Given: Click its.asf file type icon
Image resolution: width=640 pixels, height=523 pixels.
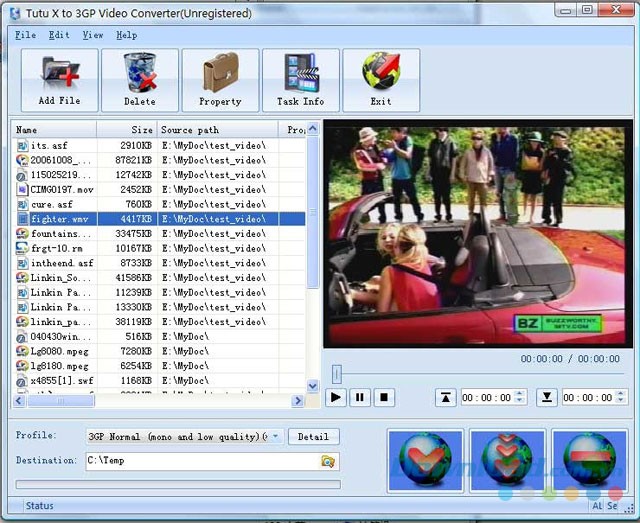Looking at the screenshot, I should pyautogui.click(x=22, y=145).
